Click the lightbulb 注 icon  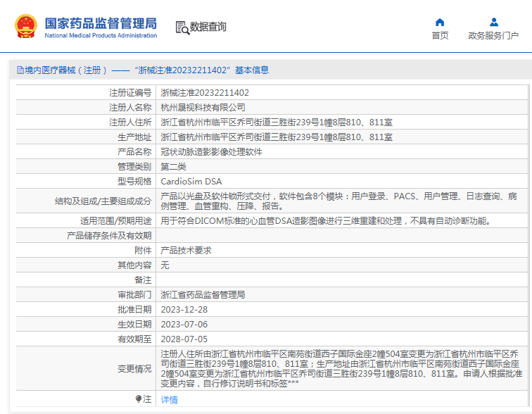pos(139,399)
